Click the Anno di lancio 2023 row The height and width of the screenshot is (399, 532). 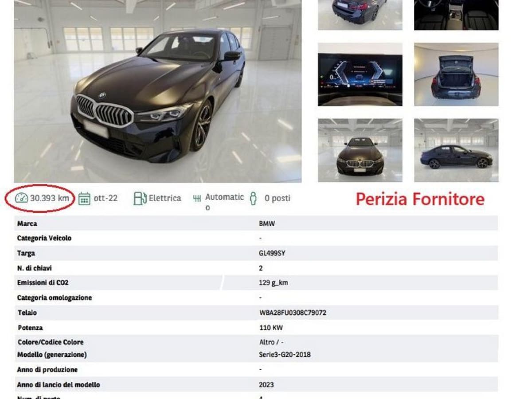coord(256,384)
